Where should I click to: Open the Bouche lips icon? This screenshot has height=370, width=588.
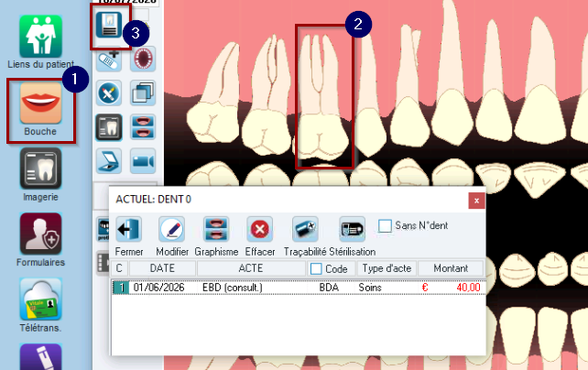(40, 103)
